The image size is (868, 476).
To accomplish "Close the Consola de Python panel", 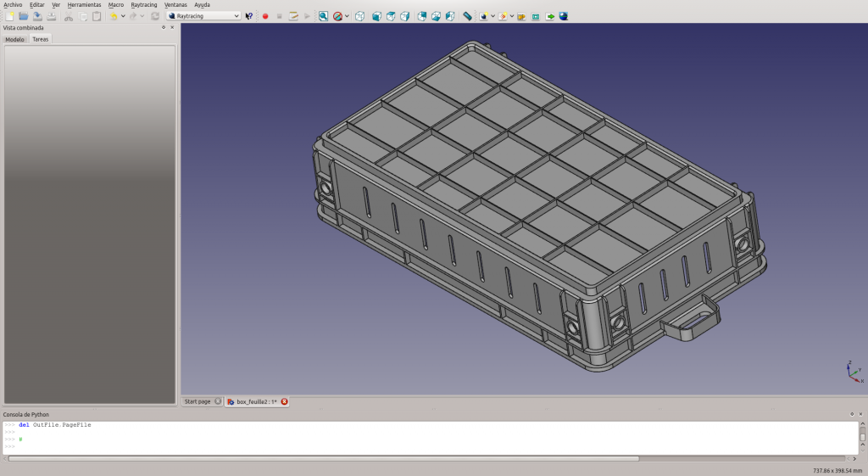I will tap(860, 414).
